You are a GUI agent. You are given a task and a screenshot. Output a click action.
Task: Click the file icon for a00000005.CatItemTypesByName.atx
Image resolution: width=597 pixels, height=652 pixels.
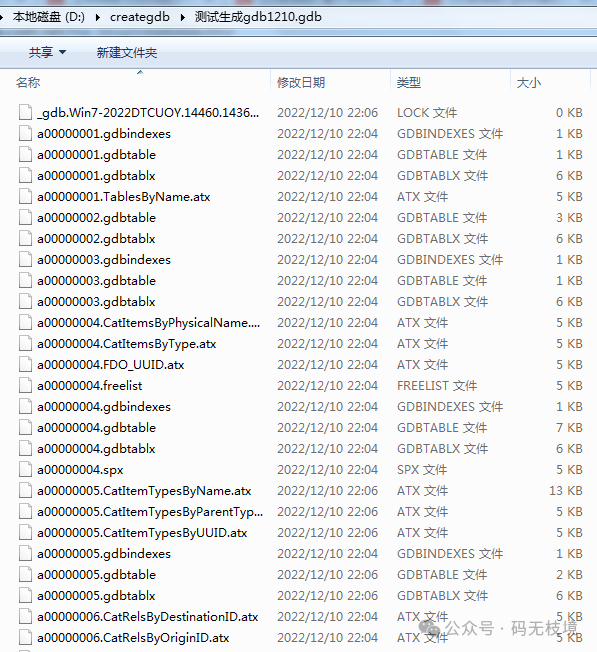pyautogui.click(x=25, y=491)
